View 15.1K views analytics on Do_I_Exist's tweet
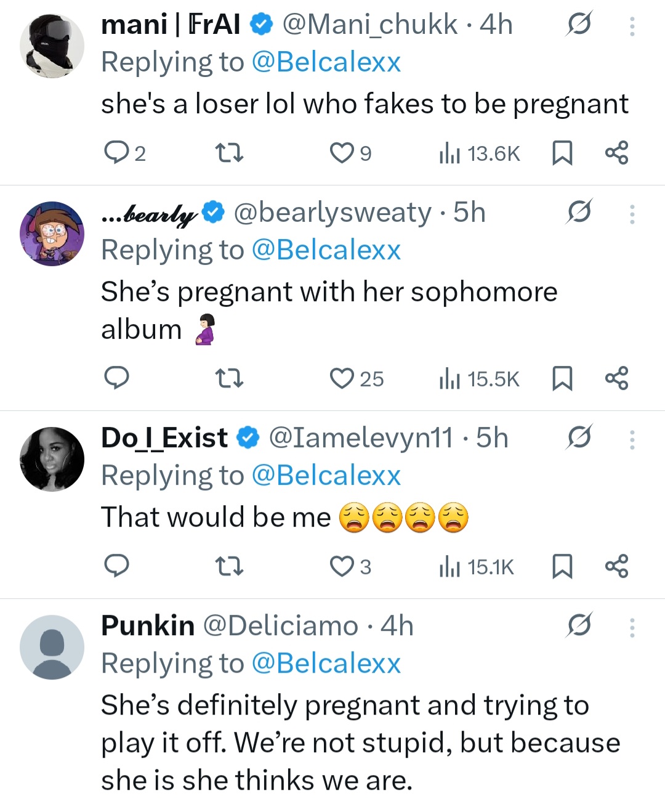 point(477,566)
